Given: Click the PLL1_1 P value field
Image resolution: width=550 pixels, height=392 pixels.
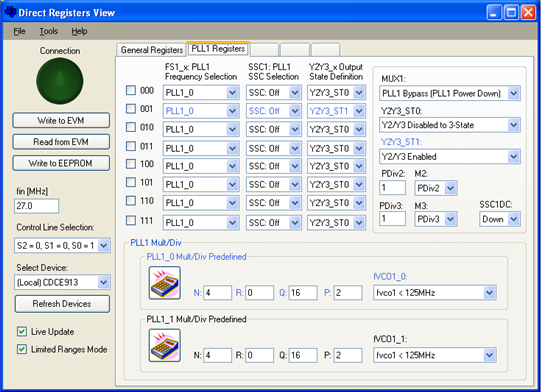Looking at the screenshot, I should click(x=348, y=355).
